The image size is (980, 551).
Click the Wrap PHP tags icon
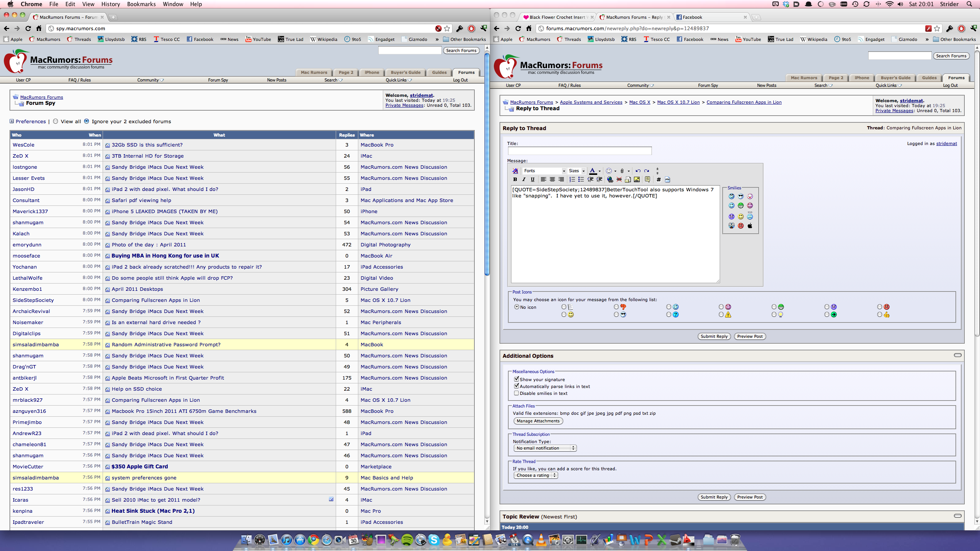pos(667,179)
